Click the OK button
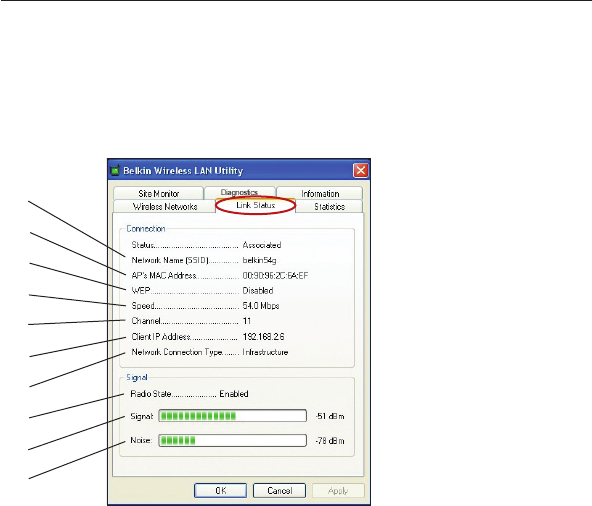Screen dimensions: 592x506 pos(220,491)
